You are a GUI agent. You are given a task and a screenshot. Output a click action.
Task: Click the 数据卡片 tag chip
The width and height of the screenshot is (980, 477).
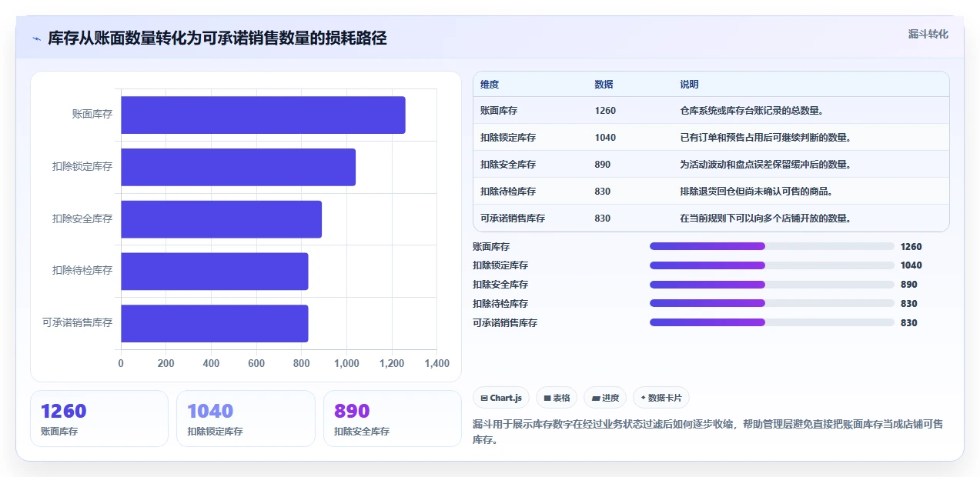pos(661,398)
